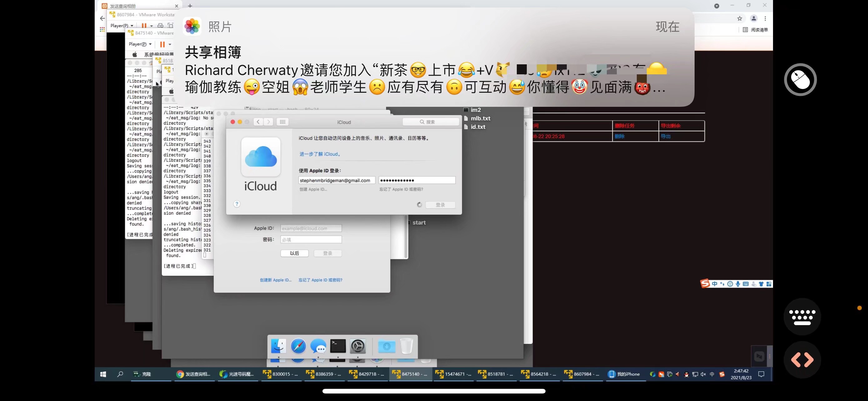The width and height of the screenshot is (868, 401).
Task: Open the Windows notification center
Action: tap(761, 374)
